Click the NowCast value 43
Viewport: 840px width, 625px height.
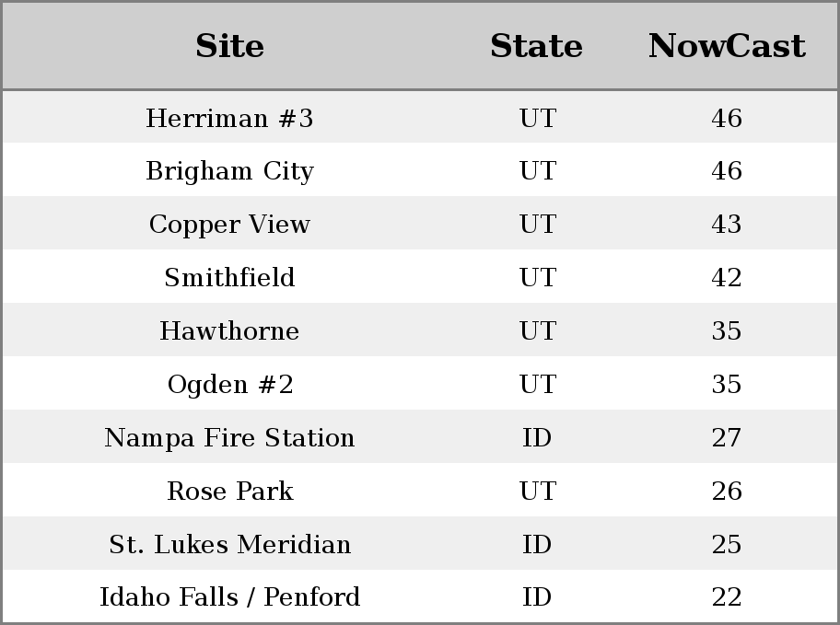[727, 224]
